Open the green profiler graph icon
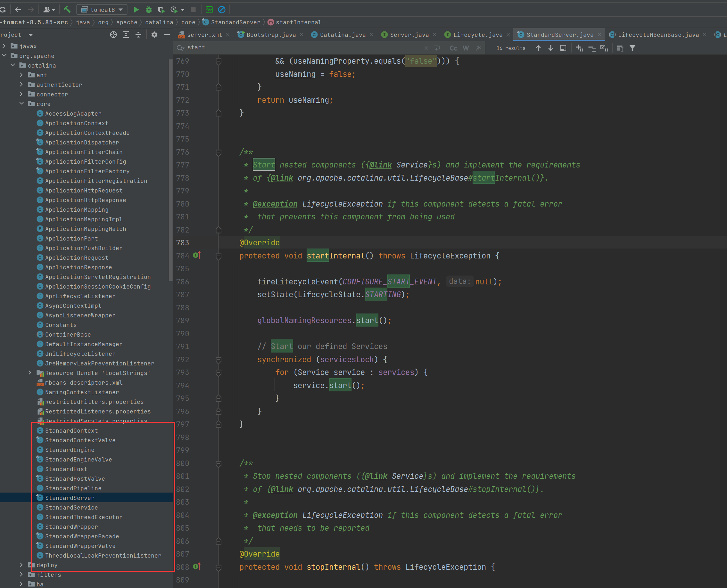 click(x=209, y=10)
